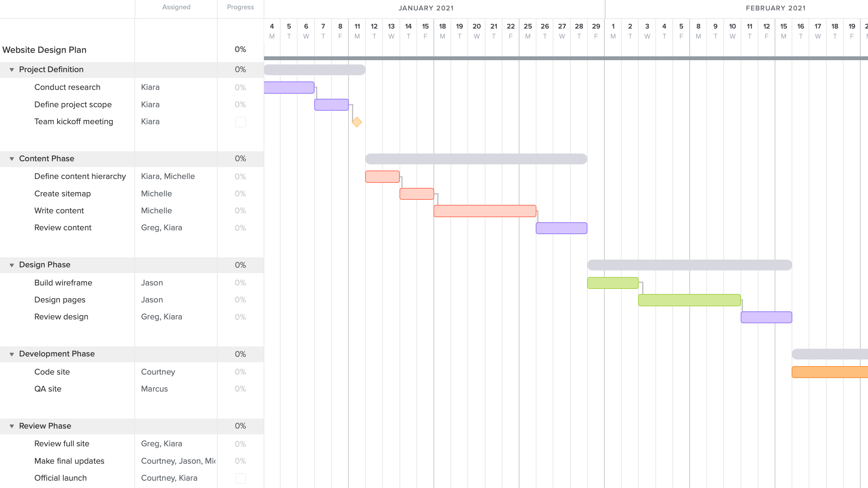Select Kiara assigned label on Conduct research
868x488 pixels.
(x=151, y=87)
